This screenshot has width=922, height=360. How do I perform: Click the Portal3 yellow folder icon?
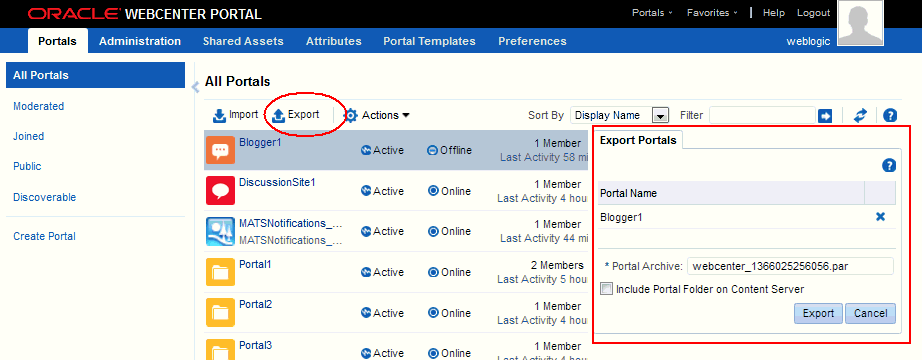pos(221,349)
